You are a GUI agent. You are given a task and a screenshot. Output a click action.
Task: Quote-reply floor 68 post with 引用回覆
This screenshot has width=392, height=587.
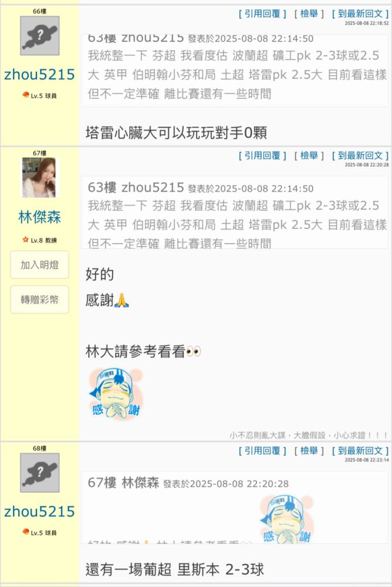[262, 451]
